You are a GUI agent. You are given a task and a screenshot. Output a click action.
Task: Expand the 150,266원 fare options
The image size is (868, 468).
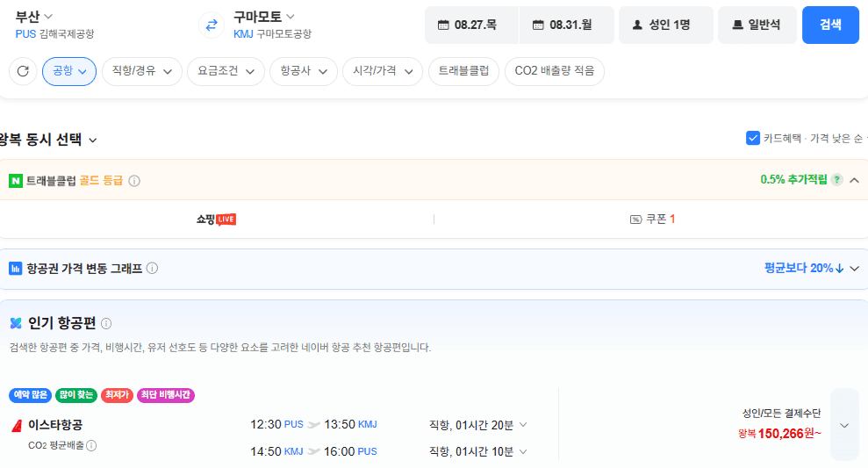[844, 425]
